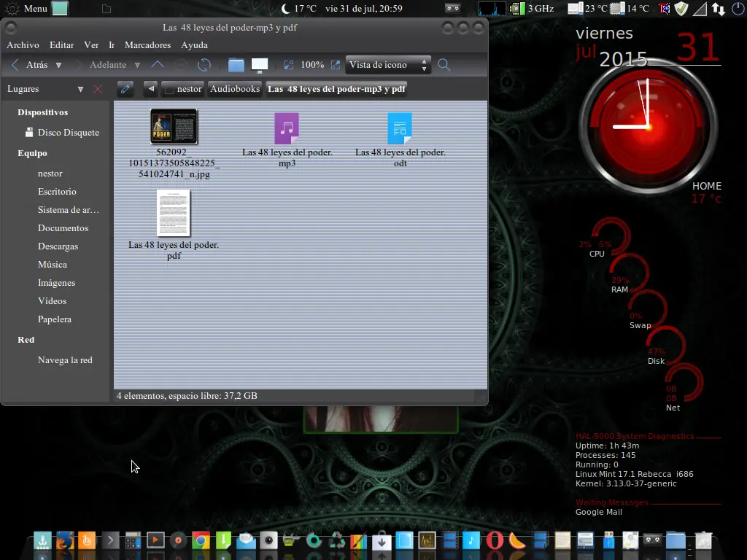Open the anchor icon in the dock
The image size is (747, 560).
click(x=42, y=540)
